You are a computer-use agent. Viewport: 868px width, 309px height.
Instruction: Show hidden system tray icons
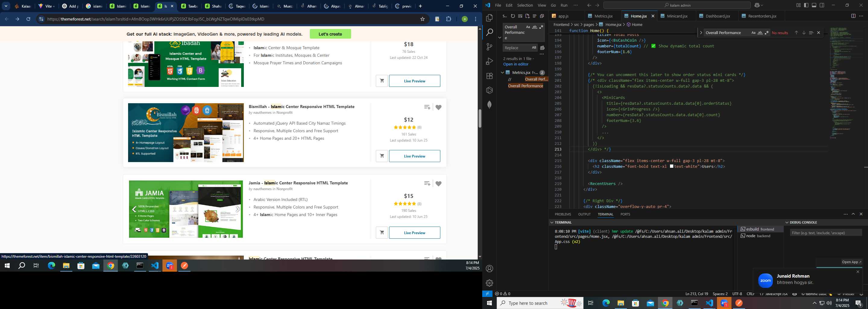click(x=814, y=303)
